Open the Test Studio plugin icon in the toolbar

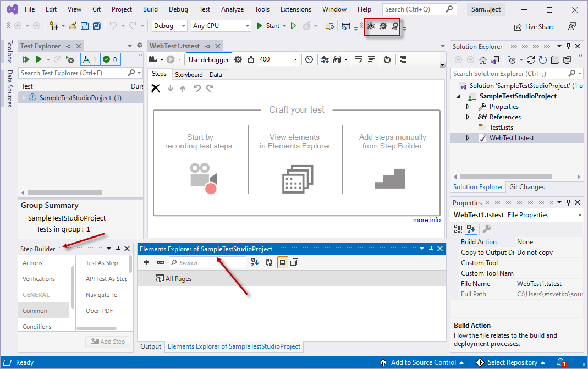click(x=371, y=26)
